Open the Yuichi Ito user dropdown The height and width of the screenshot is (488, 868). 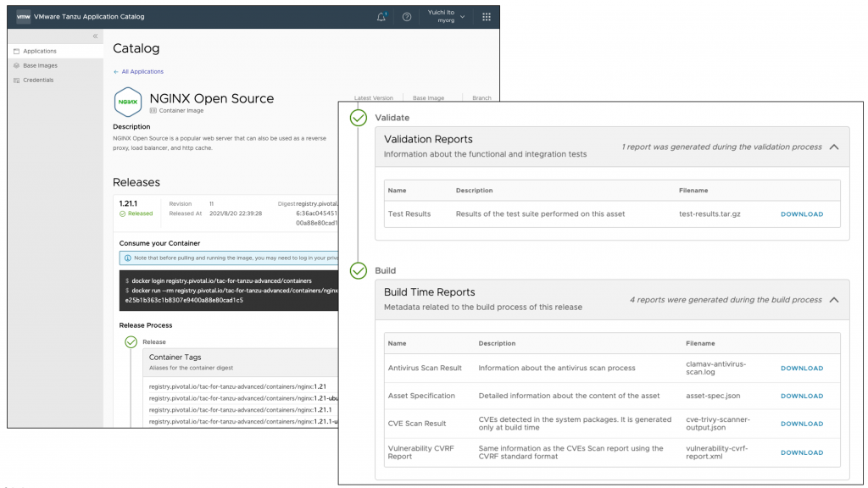pyautogui.click(x=446, y=17)
